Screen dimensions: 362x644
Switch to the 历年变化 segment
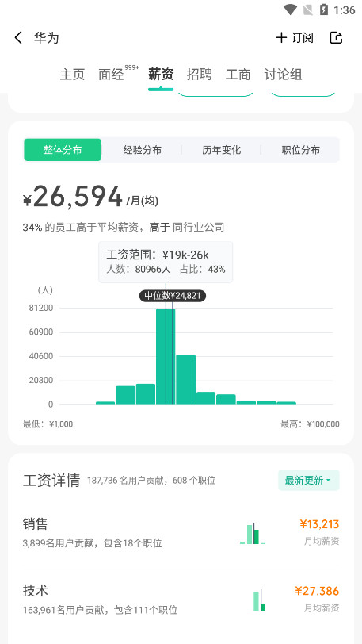click(x=221, y=150)
